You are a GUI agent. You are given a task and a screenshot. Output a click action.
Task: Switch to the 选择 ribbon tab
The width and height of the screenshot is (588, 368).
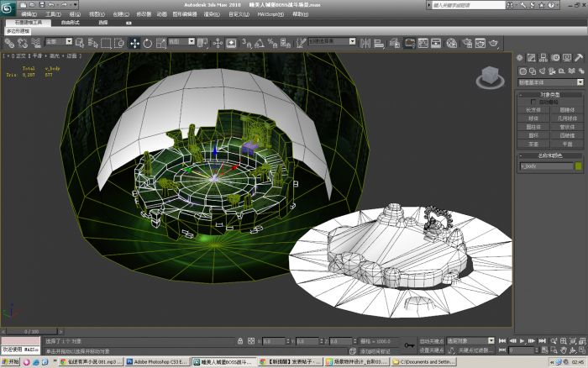point(103,23)
